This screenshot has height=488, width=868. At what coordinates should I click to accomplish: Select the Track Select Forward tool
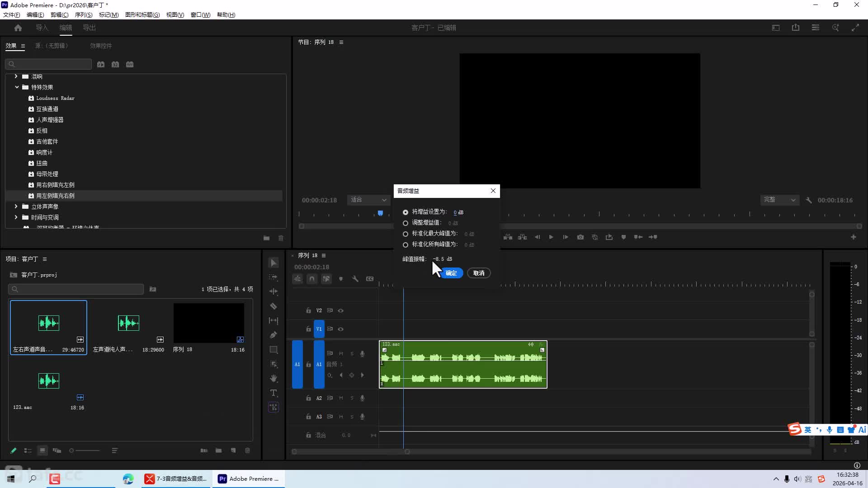(274, 277)
